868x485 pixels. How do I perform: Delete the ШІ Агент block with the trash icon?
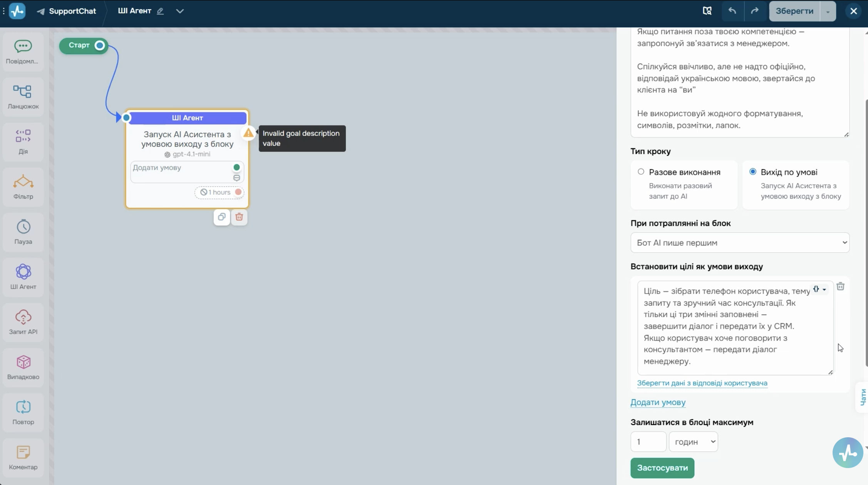pyautogui.click(x=239, y=217)
